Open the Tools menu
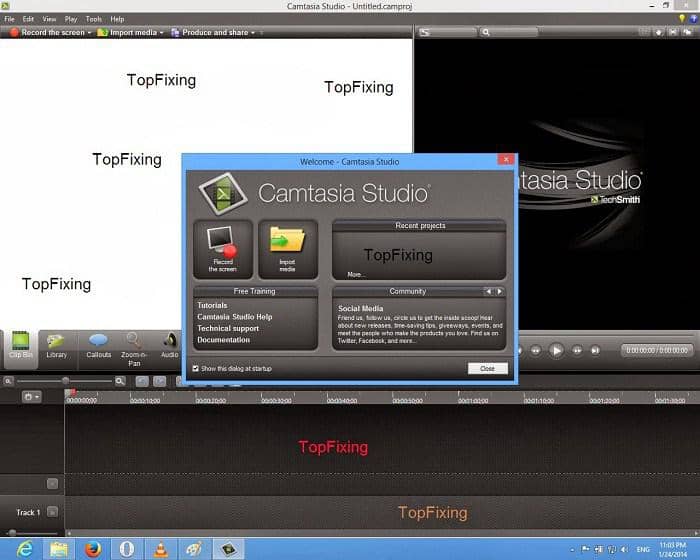 [x=94, y=19]
